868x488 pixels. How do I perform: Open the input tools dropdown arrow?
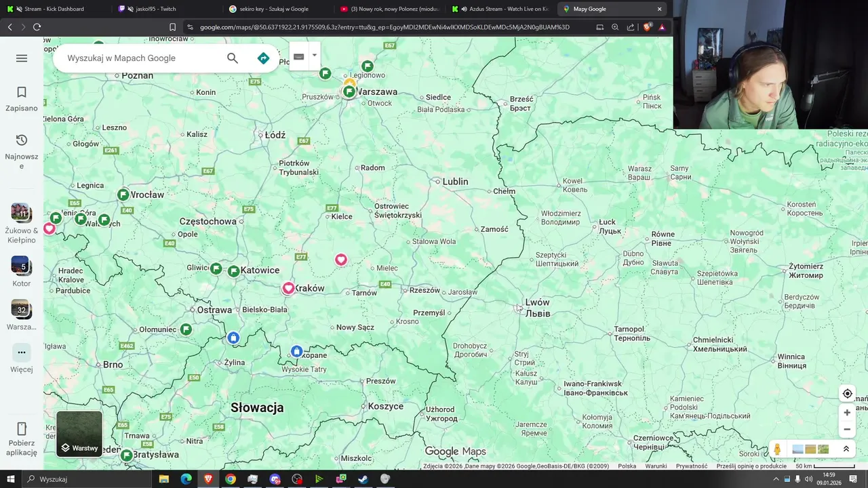[314, 56]
